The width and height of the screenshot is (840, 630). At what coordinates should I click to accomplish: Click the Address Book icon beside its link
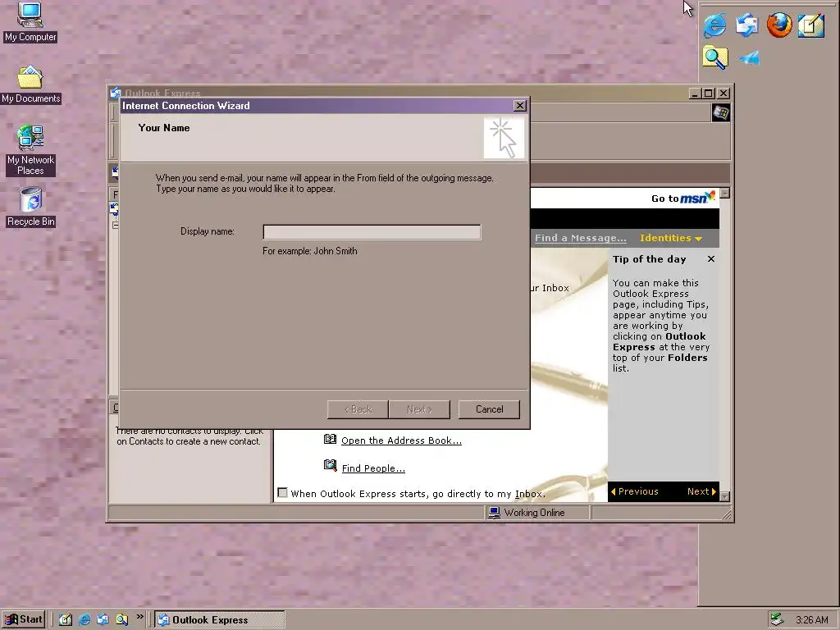tap(330, 440)
